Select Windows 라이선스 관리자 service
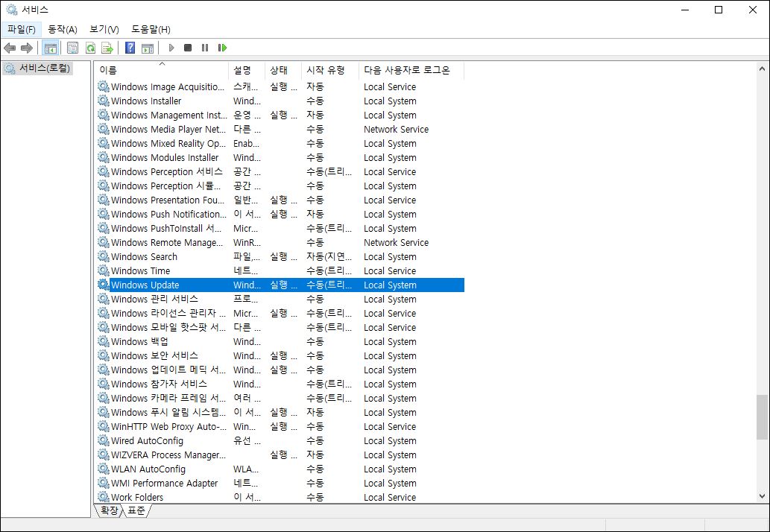770x532 pixels. click(280, 314)
